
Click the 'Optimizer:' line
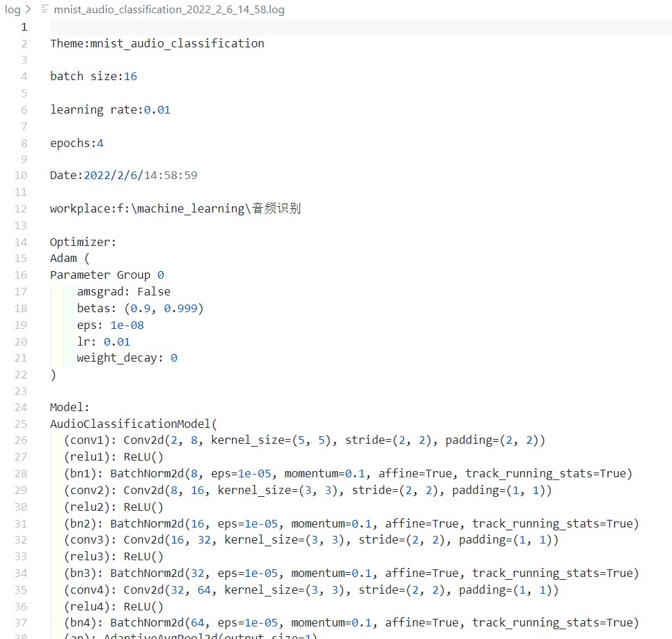tap(83, 242)
